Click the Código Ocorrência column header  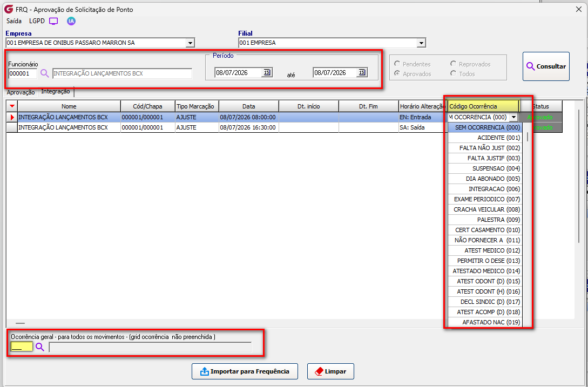(x=483, y=106)
